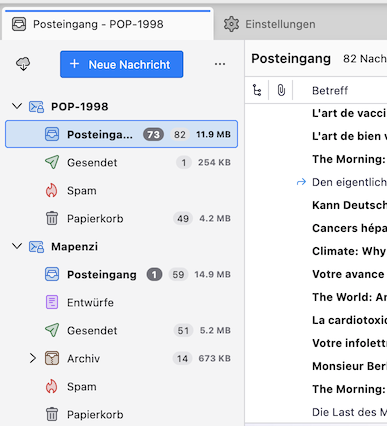Open Spam folder under POP-1998
The height and width of the screenshot is (426, 387).
(121, 191)
